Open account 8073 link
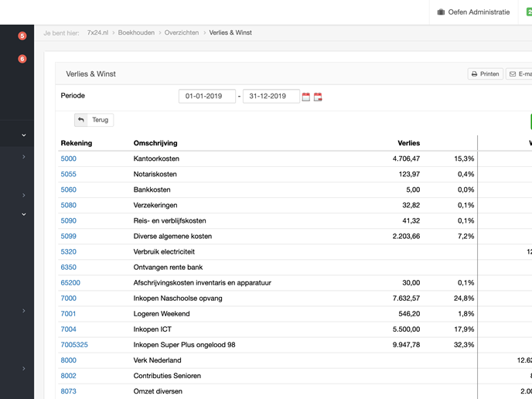The image size is (532, 399). tap(69, 391)
